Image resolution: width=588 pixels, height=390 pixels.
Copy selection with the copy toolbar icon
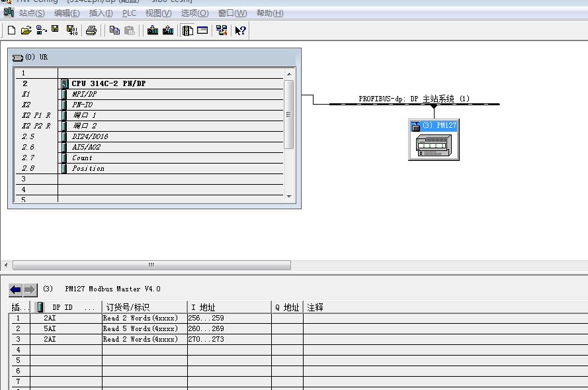pos(114,30)
